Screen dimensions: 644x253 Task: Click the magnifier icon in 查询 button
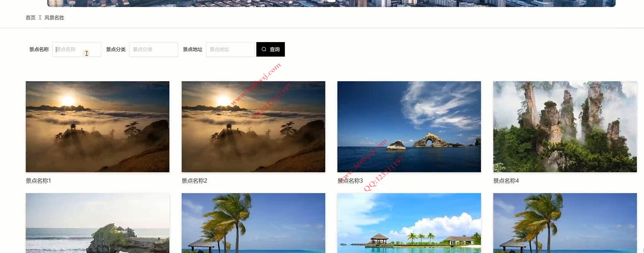[264, 49]
